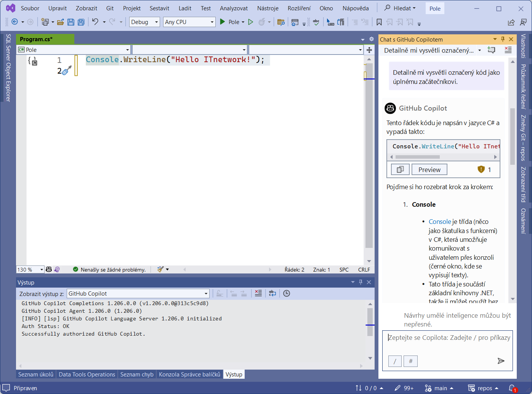Open the Zobrazit menu
The height and width of the screenshot is (394, 532).
coord(87,8)
